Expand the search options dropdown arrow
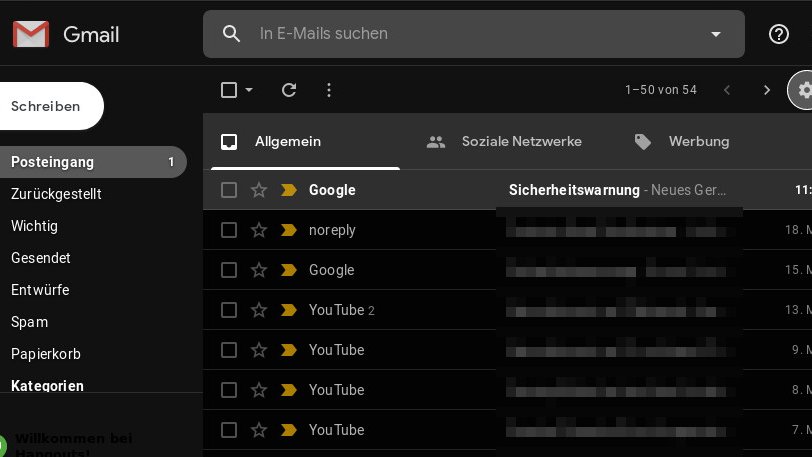Viewport: 812px width, 457px height. [716, 34]
